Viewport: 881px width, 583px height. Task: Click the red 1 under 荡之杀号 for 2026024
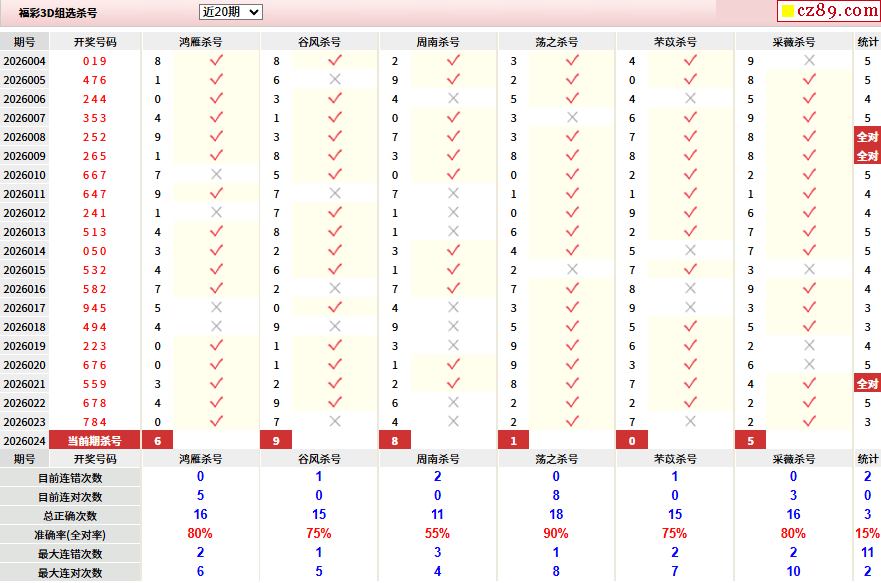514,441
